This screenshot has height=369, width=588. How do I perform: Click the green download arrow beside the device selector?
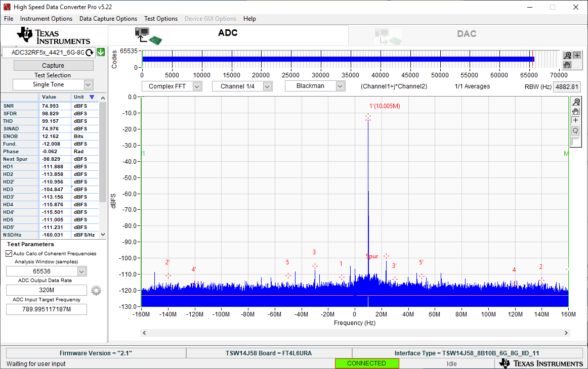(100, 52)
